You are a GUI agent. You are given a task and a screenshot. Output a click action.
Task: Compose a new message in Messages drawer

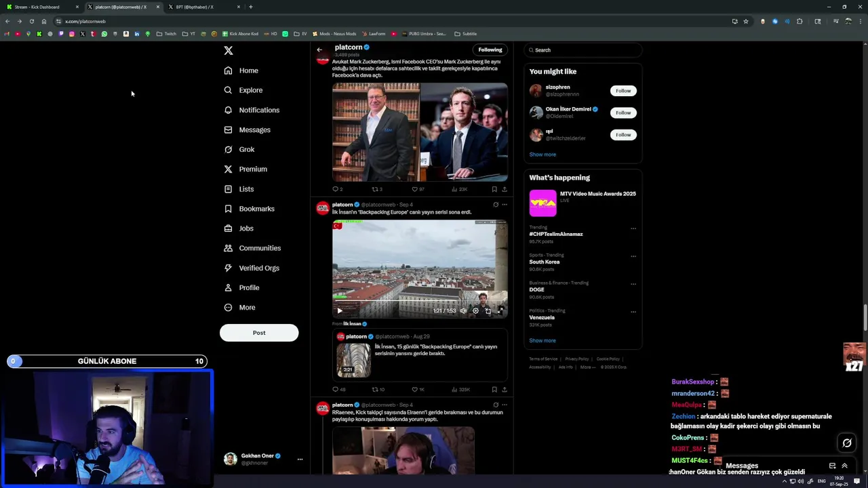pyautogui.click(x=832, y=466)
